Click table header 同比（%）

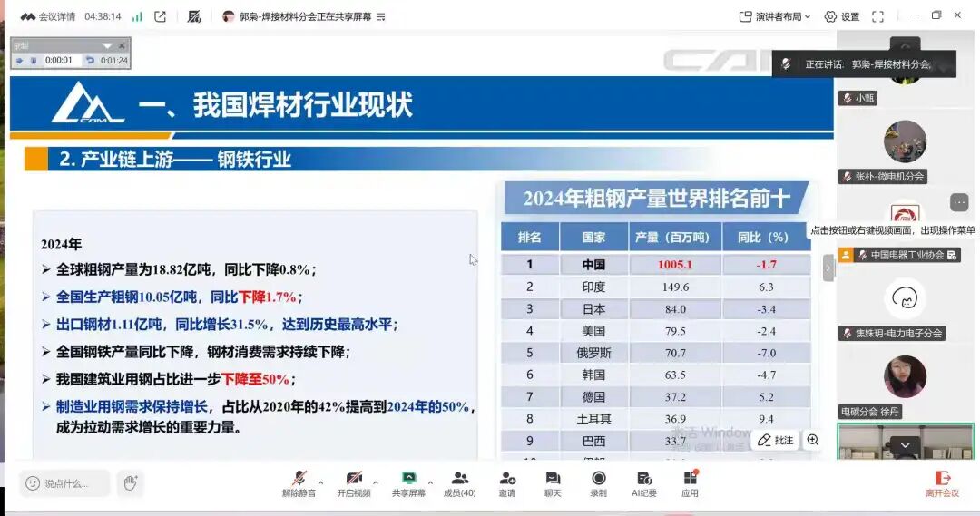766,238
